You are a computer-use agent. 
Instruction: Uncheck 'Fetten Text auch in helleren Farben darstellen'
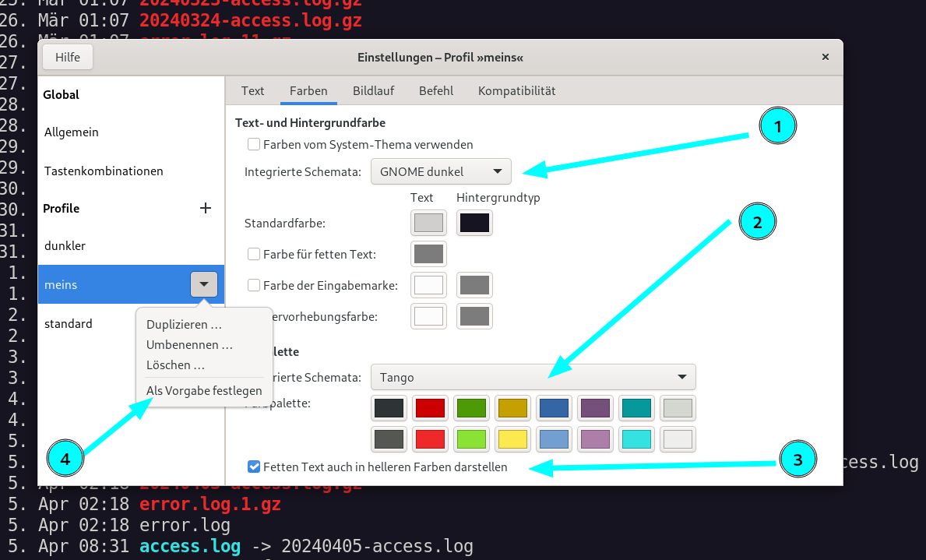point(254,467)
